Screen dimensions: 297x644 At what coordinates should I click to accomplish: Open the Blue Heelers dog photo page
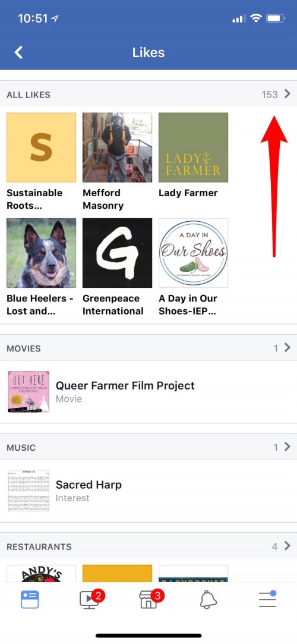41,253
